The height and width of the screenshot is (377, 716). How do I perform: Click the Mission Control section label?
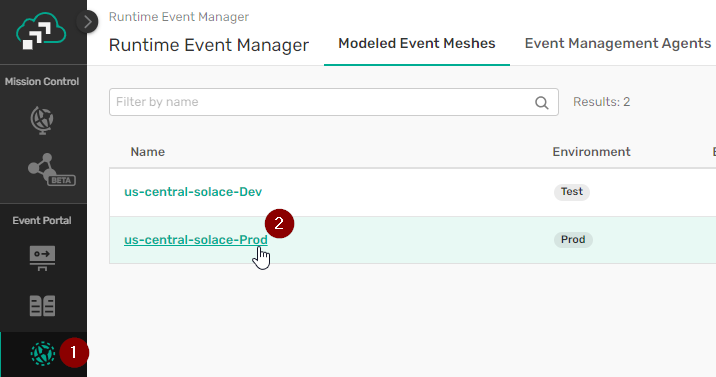tap(42, 82)
